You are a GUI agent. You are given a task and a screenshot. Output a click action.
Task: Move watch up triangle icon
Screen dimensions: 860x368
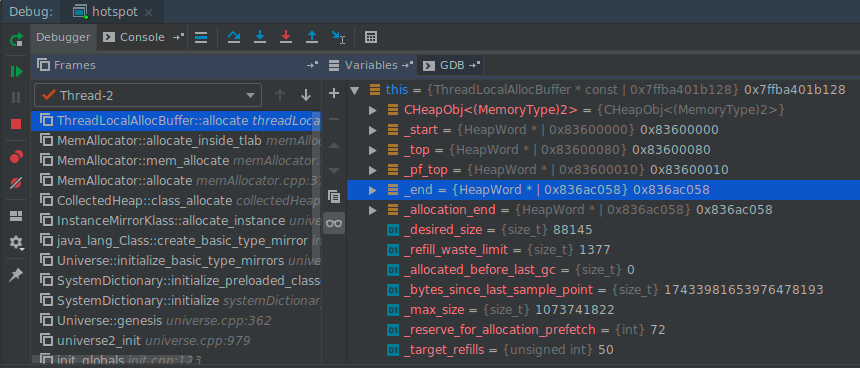[334, 145]
